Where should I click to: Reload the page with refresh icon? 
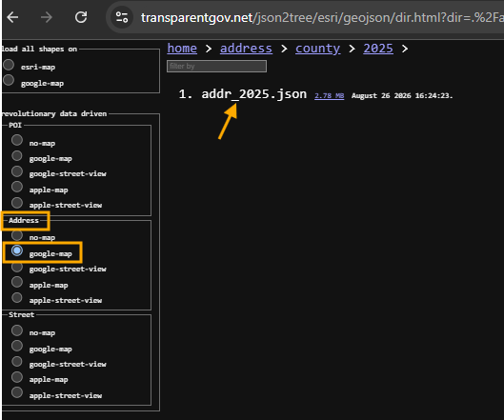click(81, 17)
